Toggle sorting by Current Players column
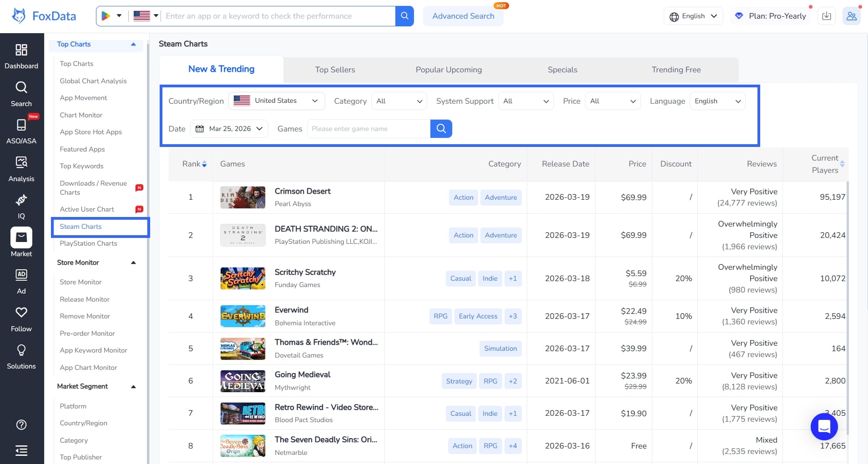The image size is (868, 464). point(842,164)
